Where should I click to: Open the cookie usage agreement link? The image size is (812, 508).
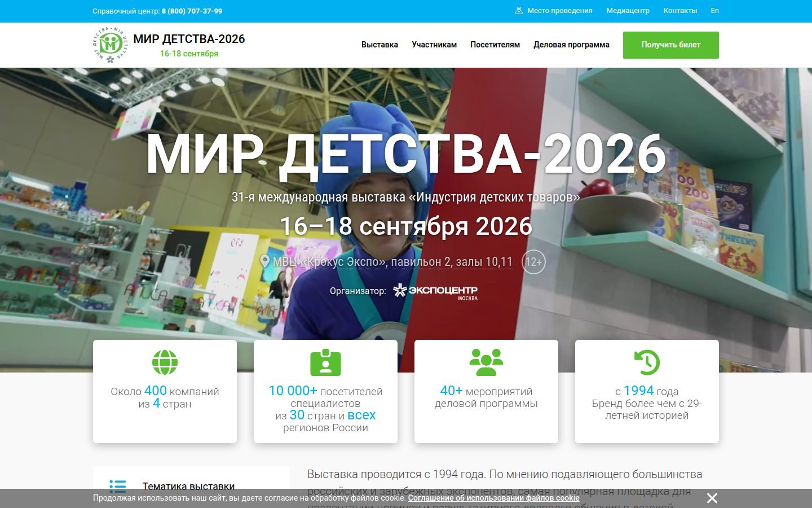tap(493, 498)
